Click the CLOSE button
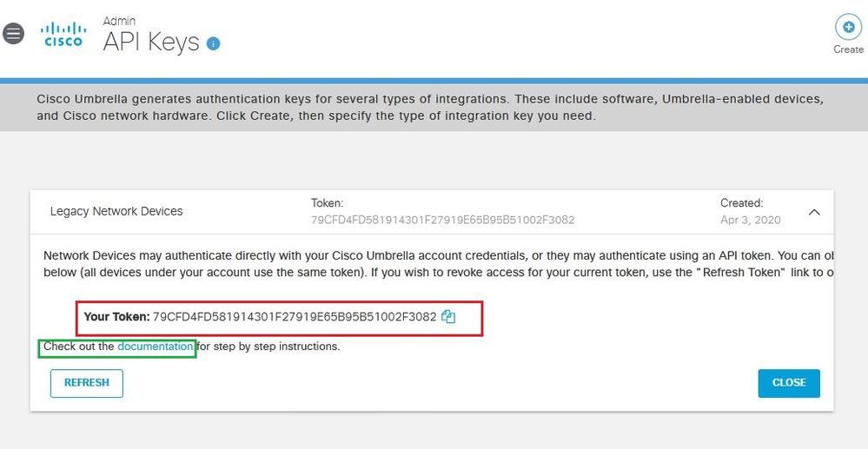868x449 pixels. coord(789,383)
